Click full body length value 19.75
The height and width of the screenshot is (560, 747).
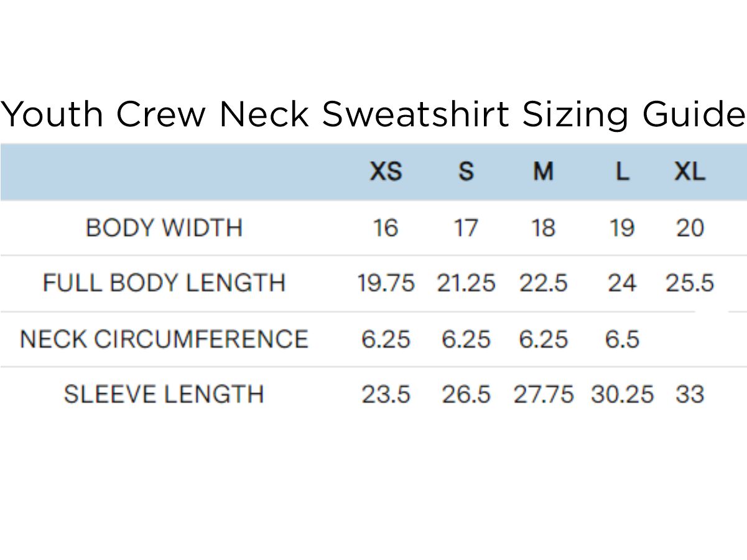pyautogui.click(x=386, y=283)
